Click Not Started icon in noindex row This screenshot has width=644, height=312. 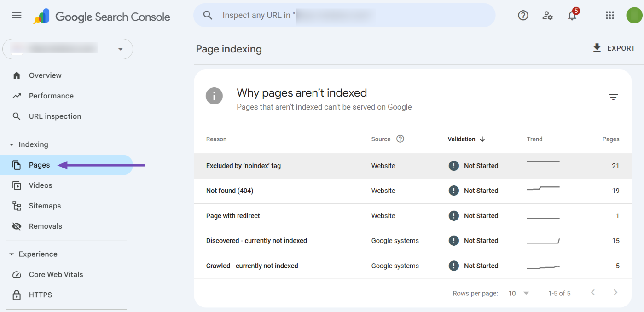[x=454, y=166]
